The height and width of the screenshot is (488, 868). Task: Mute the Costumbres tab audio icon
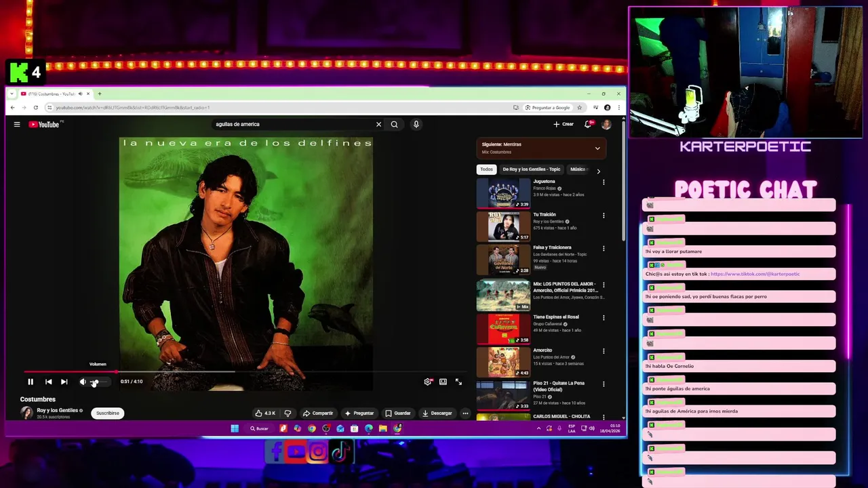point(80,94)
